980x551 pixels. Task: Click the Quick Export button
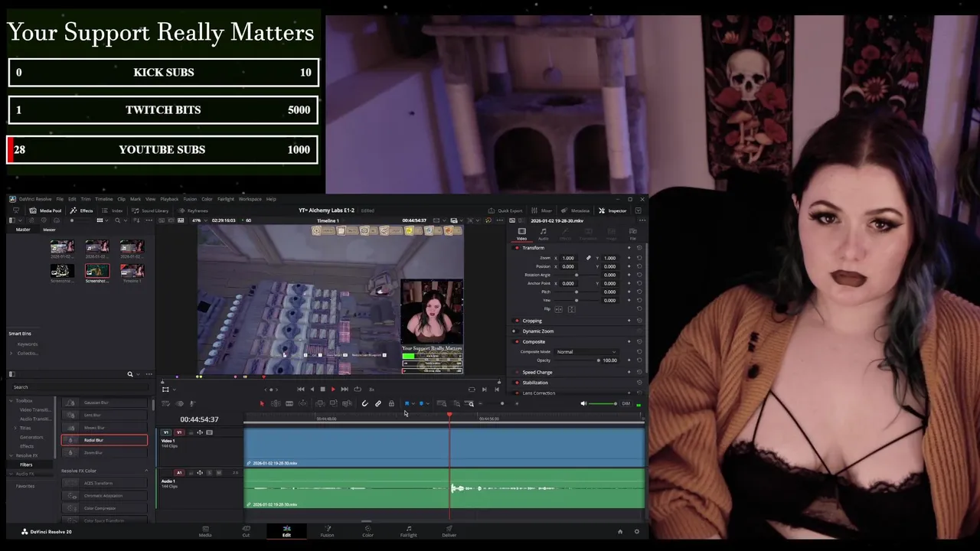tap(505, 210)
